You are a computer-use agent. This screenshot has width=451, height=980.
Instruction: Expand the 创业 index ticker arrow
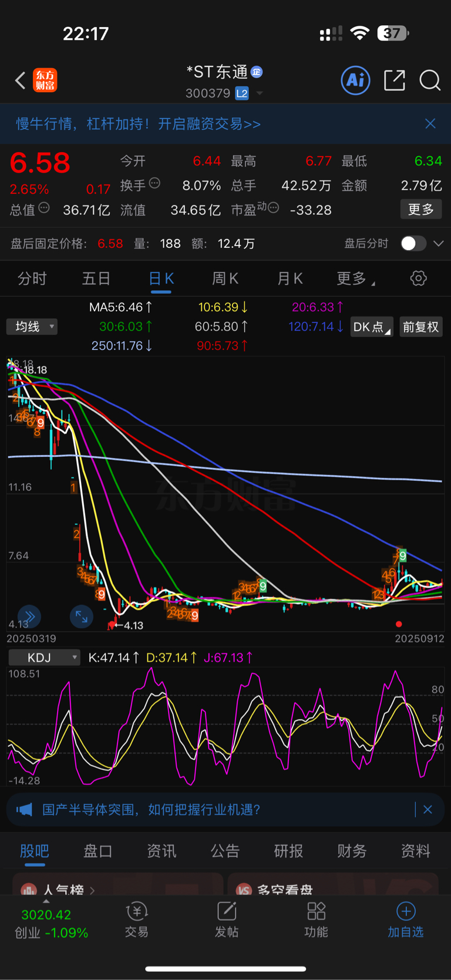[x=46, y=902]
